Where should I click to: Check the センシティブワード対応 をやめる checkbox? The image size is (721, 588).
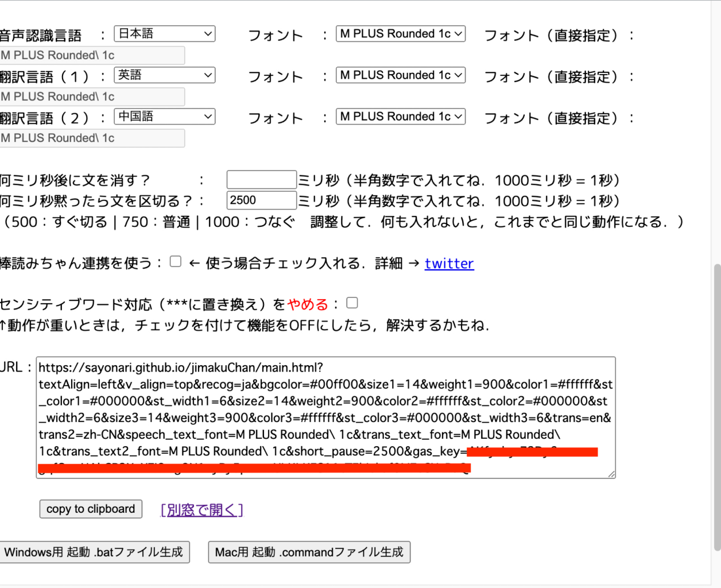tap(352, 303)
